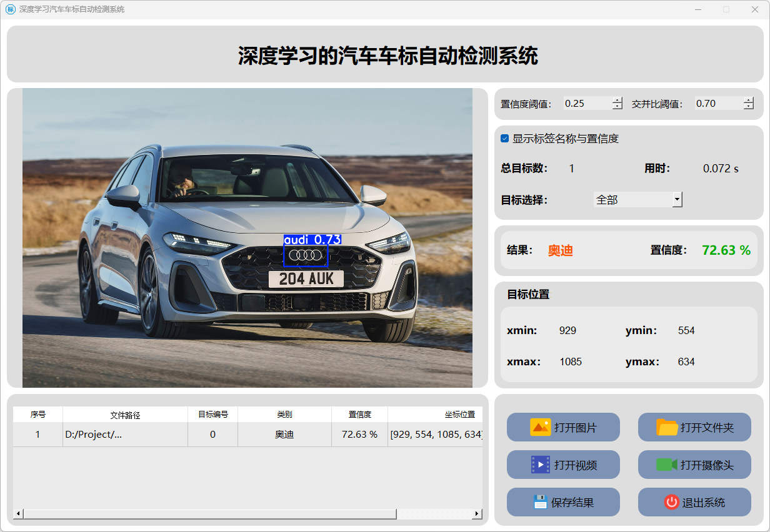This screenshot has width=770, height=532.
Task: Click the picture icon on 打开图片 button
Action: (x=540, y=427)
